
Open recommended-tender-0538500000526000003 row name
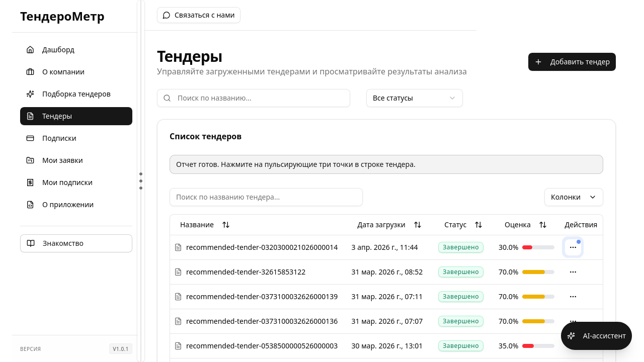pos(262,346)
